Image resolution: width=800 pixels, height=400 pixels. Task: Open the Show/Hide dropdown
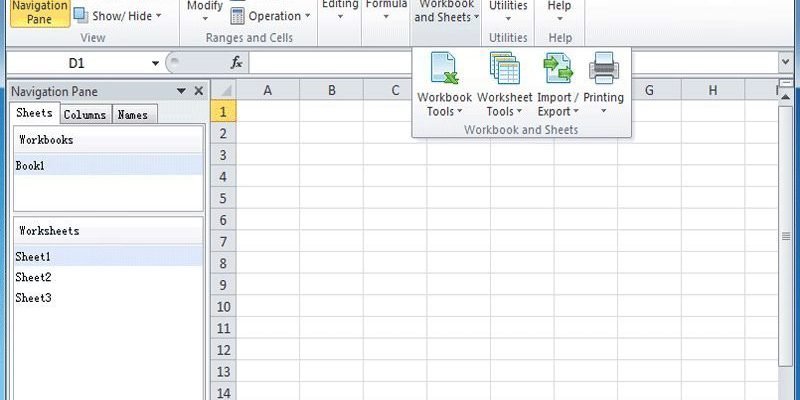(x=117, y=16)
